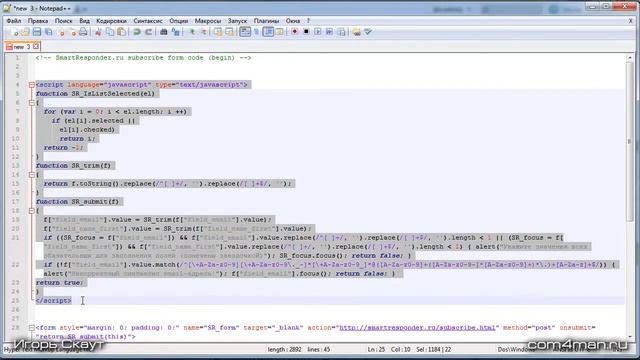
Task: Save the current file with toolbar icon
Action: pyautogui.click(x=37, y=32)
